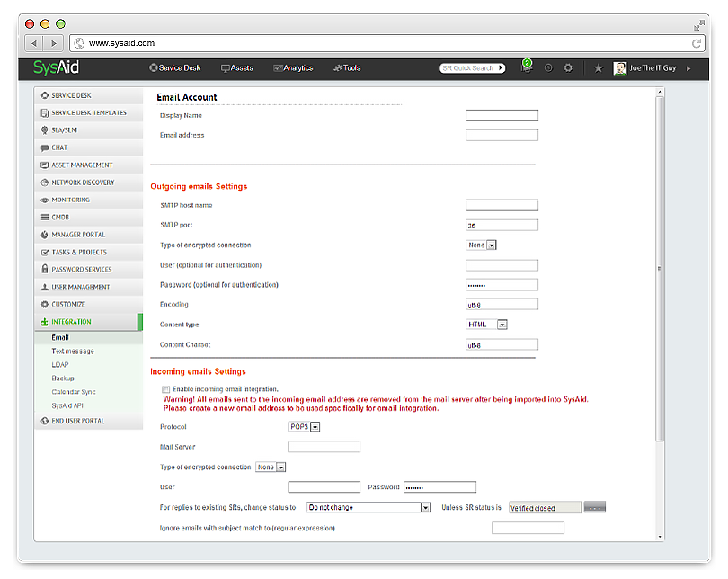Open the Service Desk top menu

175,67
